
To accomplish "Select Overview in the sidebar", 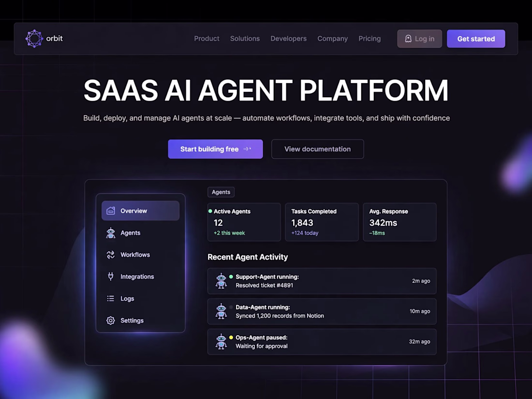I will pyautogui.click(x=140, y=211).
